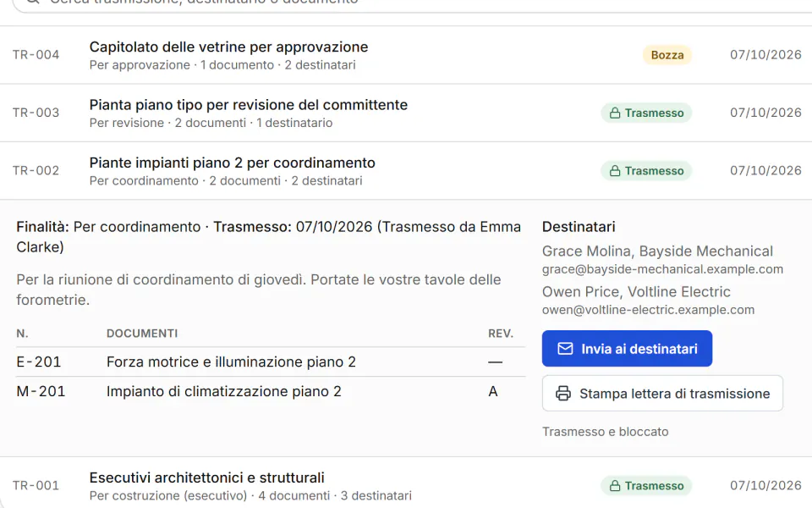Expand the TR-004 Capitolato delle vetrine row

(x=406, y=55)
